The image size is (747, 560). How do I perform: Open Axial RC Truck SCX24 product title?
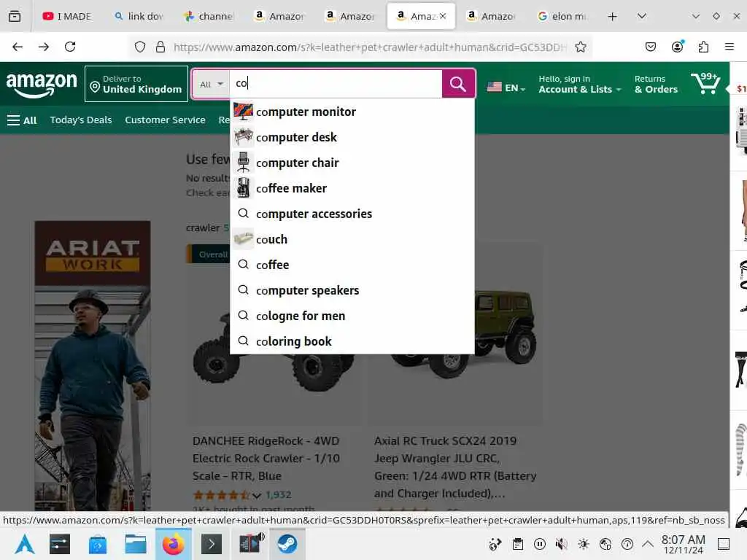point(455,467)
